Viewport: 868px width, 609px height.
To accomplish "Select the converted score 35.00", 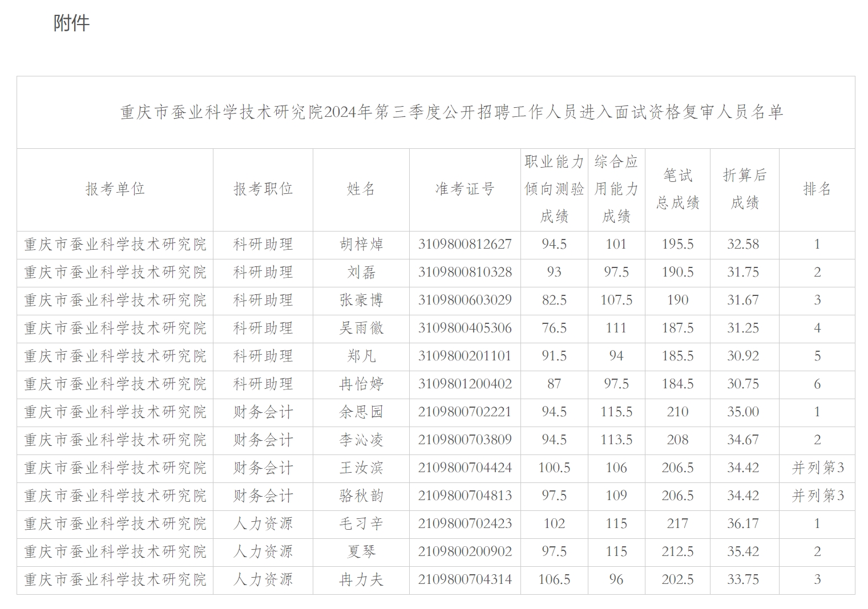I will point(743,412).
